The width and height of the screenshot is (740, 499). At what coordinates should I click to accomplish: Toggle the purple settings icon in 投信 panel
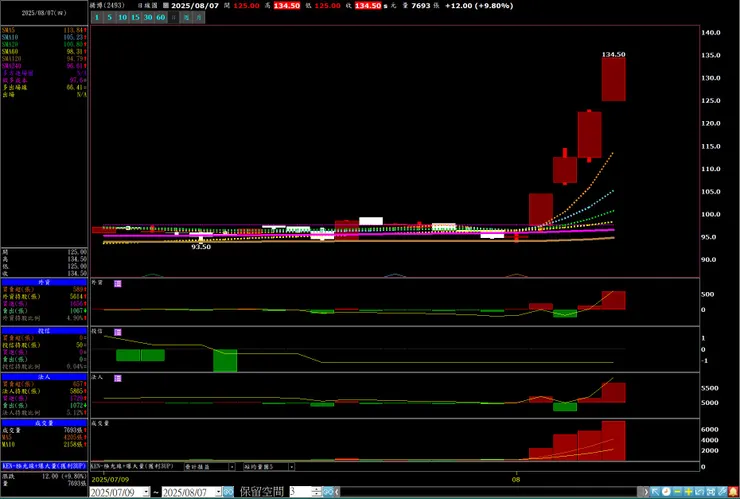pyautogui.click(x=118, y=332)
